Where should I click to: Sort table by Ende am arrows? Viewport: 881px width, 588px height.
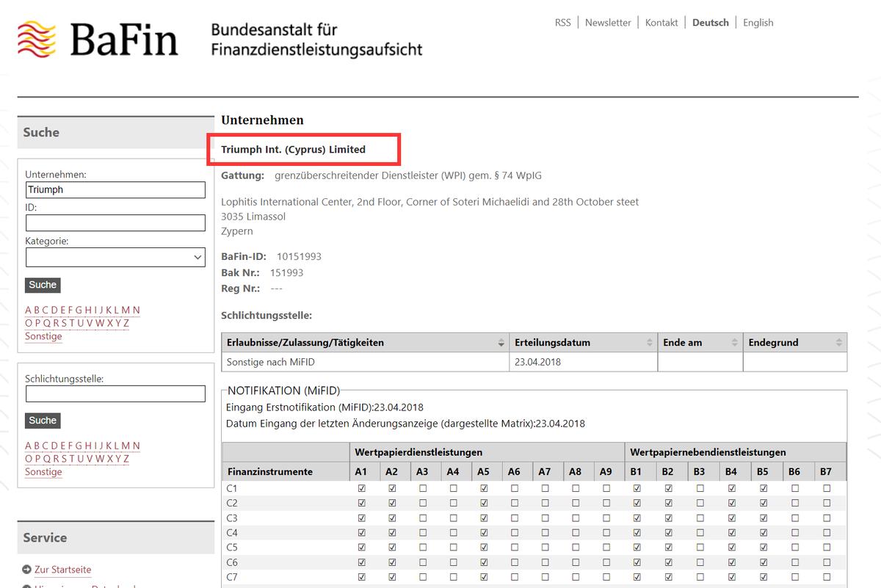[735, 343]
